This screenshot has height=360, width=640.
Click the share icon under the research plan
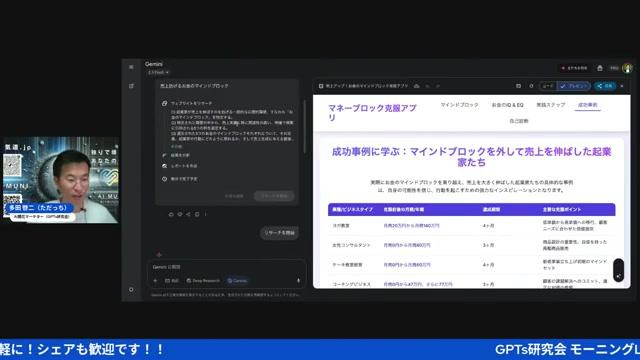[188, 214]
